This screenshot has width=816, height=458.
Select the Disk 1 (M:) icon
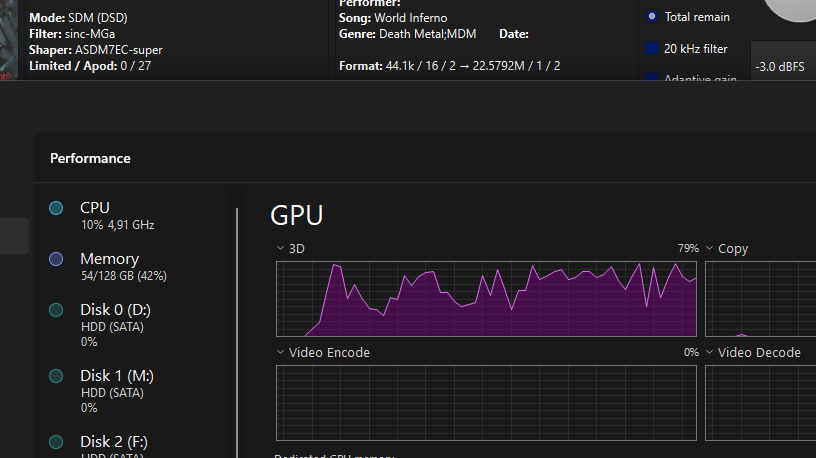56,376
